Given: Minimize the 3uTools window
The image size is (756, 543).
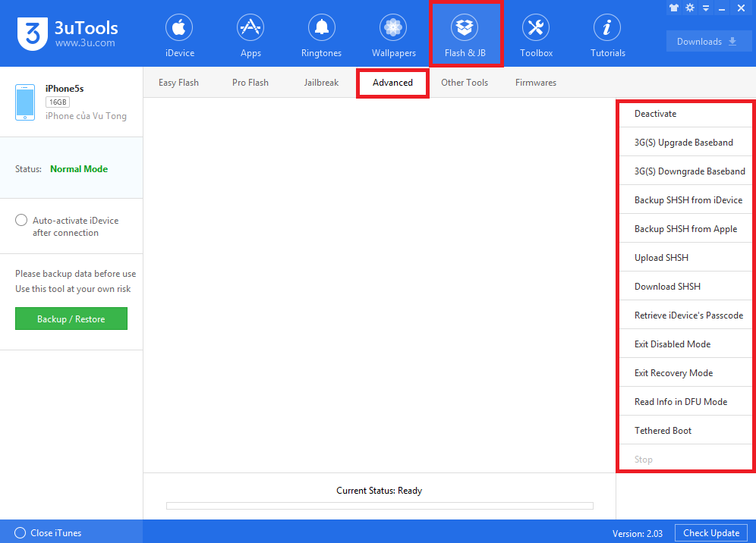Looking at the screenshot, I should coord(722,8).
